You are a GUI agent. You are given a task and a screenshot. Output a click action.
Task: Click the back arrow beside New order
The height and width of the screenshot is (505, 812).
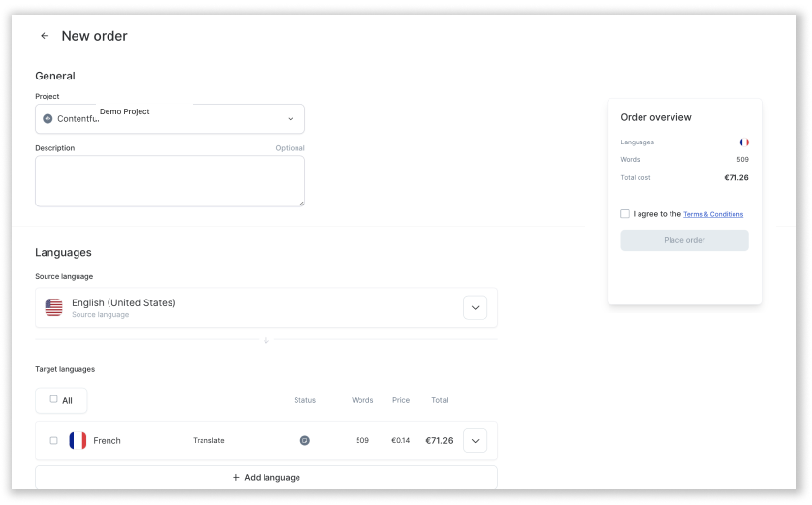(x=45, y=36)
